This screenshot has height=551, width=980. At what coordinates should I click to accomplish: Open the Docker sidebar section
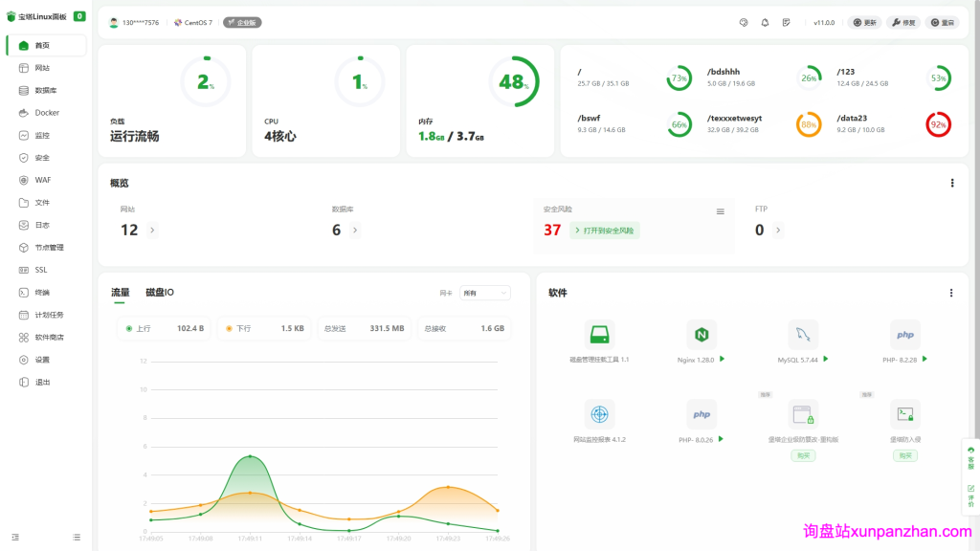click(x=46, y=113)
